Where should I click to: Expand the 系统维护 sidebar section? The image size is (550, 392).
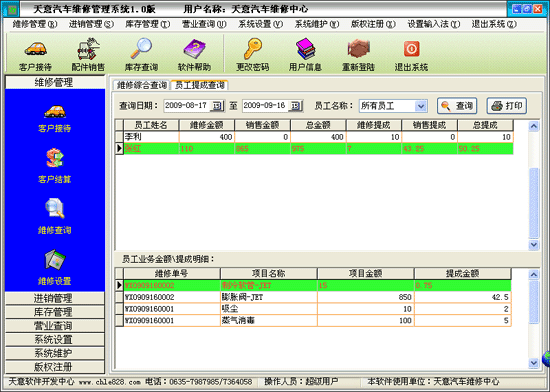(55, 353)
